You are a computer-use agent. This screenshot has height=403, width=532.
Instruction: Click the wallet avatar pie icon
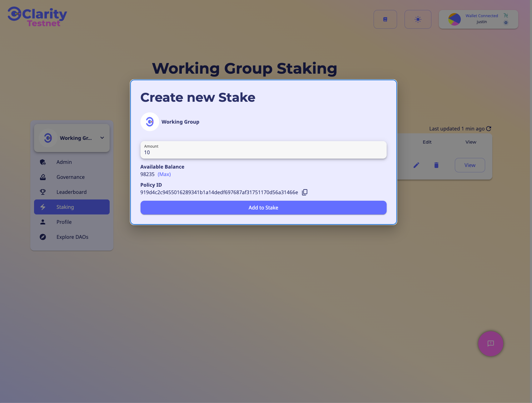click(454, 19)
